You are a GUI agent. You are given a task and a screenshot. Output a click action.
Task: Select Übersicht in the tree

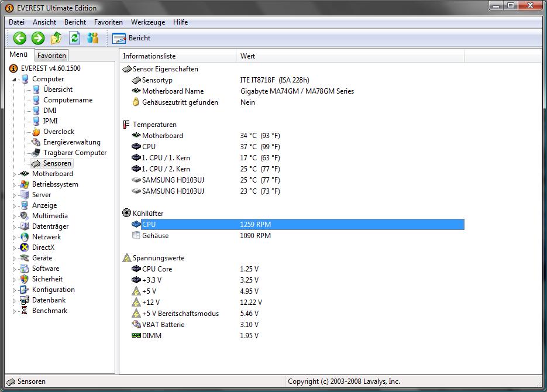coord(58,90)
